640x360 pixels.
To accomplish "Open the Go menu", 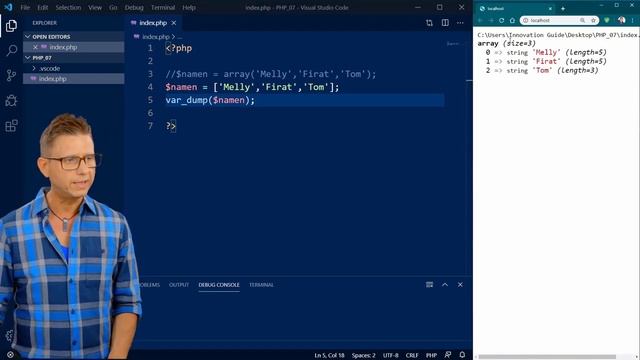I will coord(113,7).
